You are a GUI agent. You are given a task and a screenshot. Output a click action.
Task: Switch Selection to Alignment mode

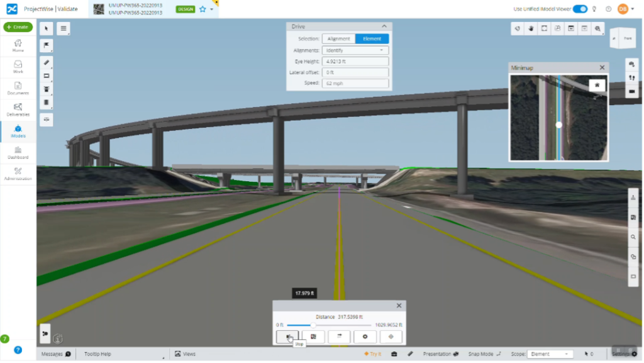(339, 38)
